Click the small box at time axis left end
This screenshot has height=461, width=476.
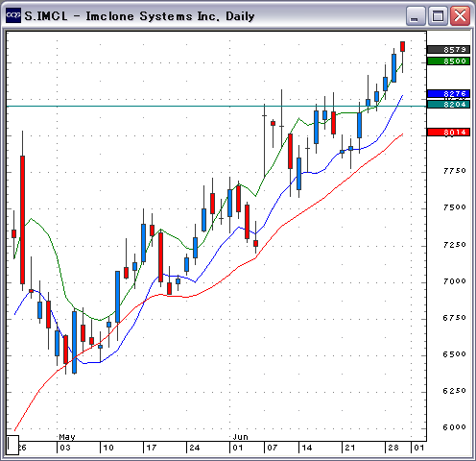coord(12,445)
